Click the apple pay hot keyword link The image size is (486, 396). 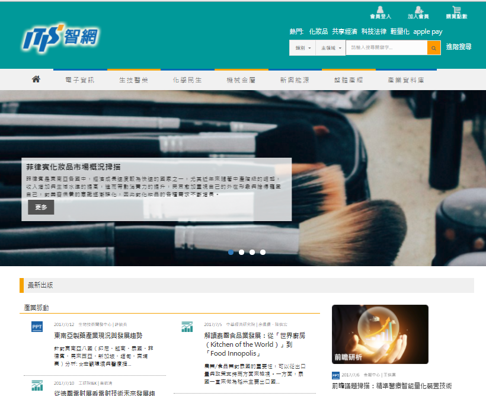428,32
